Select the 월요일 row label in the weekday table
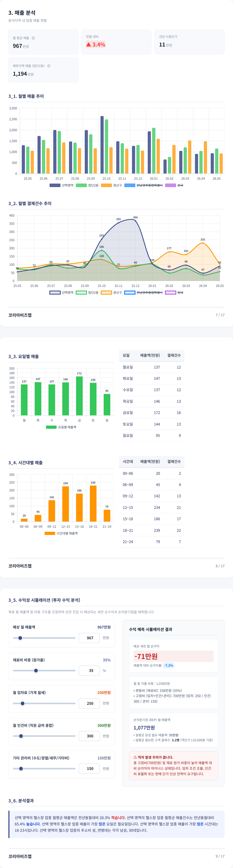 pos(128,367)
